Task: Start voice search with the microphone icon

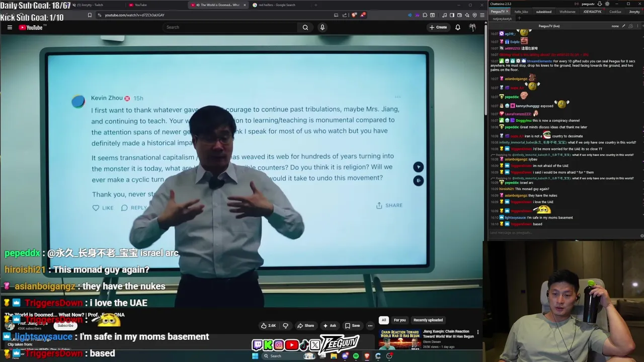Action: point(323,27)
